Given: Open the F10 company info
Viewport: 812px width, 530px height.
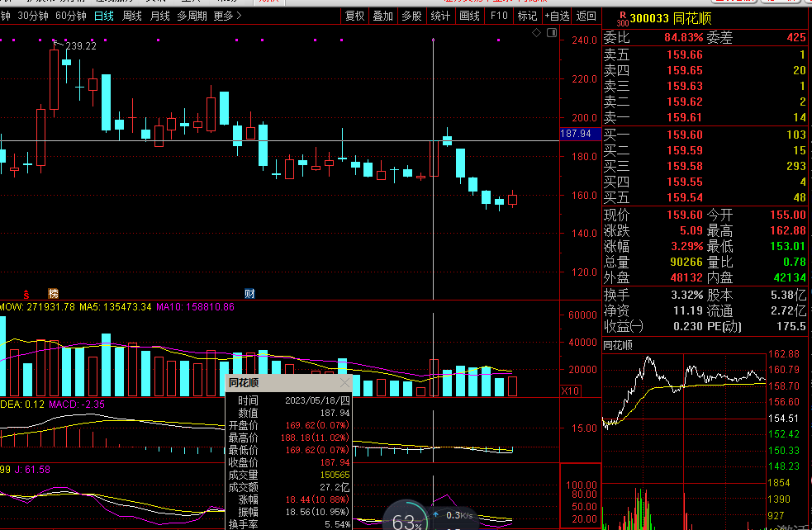Looking at the screenshot, I should pos(499,16).
